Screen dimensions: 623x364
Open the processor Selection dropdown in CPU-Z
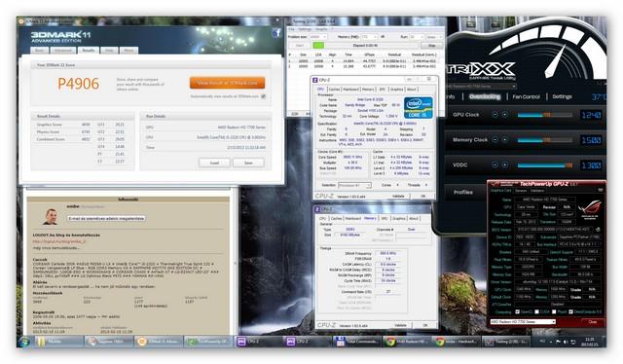354,185
